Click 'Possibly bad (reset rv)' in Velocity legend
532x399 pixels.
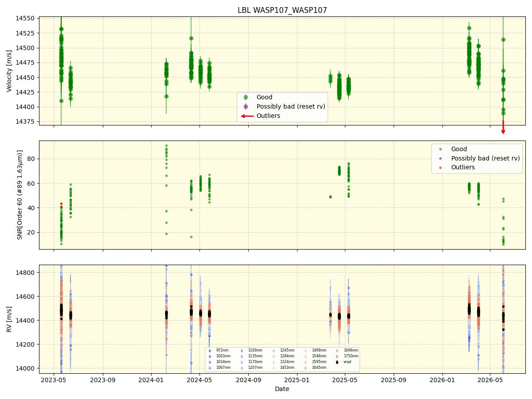pos(291,106)
